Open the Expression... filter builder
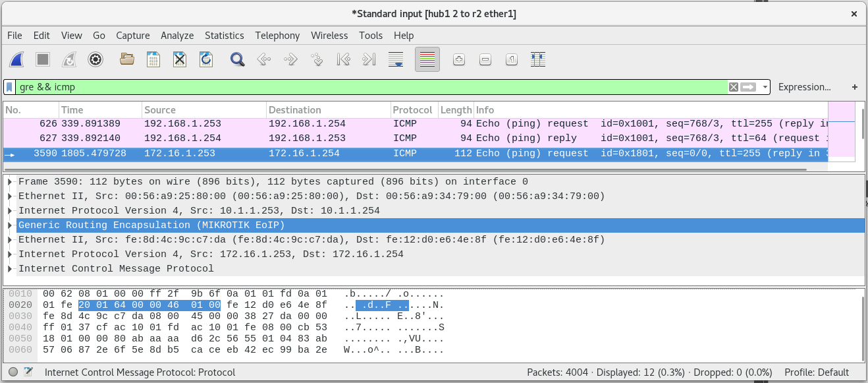 pyautogui.click(x=804, y=87)
